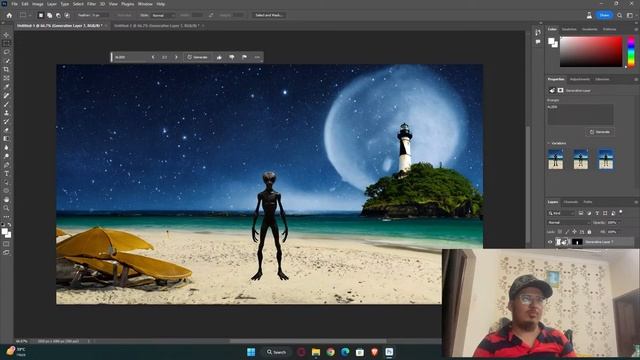Select the first variation thumbnail

click(x=556, y=159)
